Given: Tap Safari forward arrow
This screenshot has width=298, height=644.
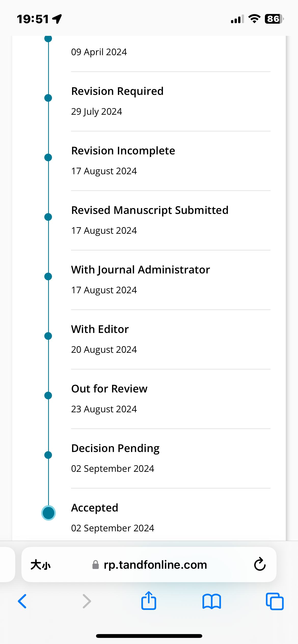Looking at the screenshot, I should tap(87, 601).
